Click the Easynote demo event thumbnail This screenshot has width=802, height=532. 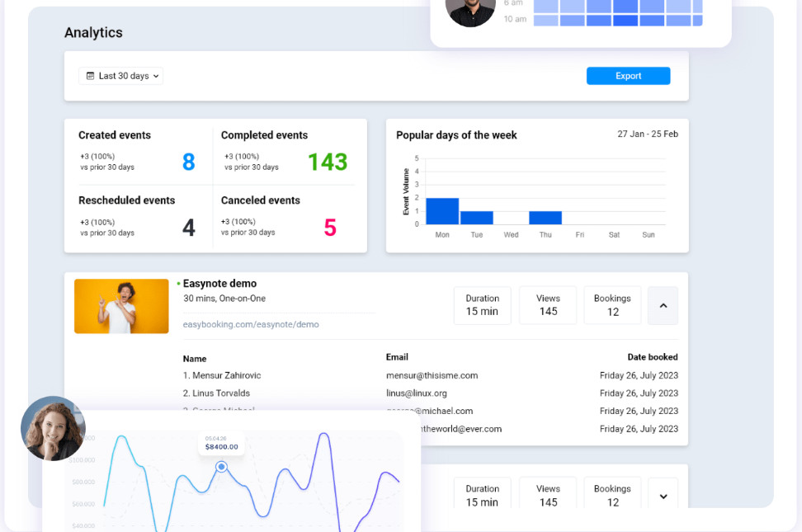[121, 305]
